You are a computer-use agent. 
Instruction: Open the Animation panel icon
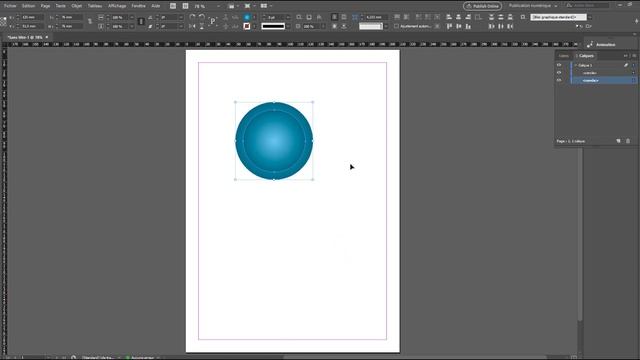(x=590, y=44)
